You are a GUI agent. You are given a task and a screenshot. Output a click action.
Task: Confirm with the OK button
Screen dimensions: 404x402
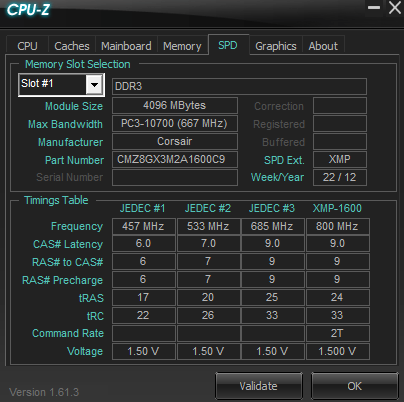click(x=355, y=386)
